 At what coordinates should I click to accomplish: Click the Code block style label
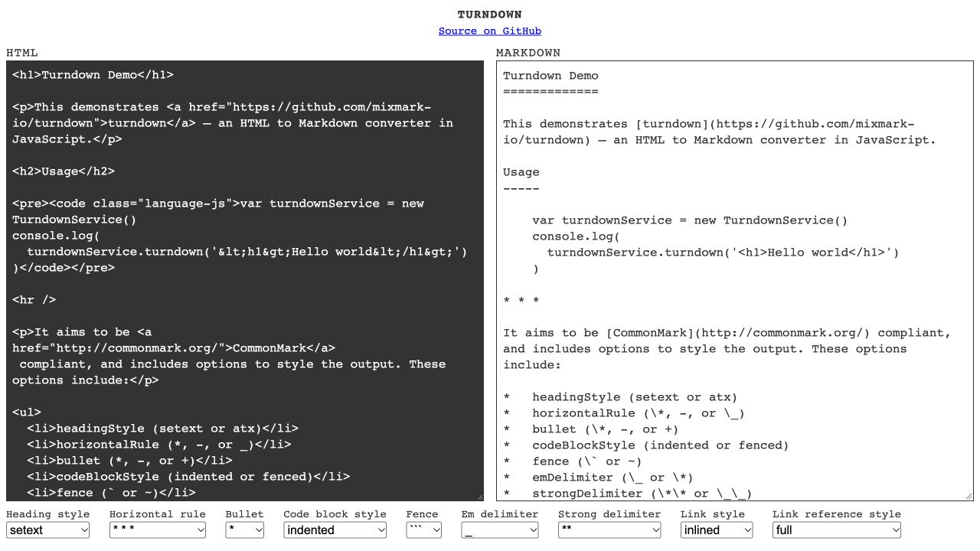335,514
